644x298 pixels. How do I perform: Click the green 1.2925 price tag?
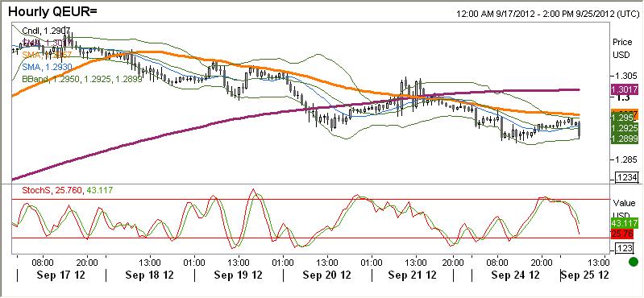[625, 129]
